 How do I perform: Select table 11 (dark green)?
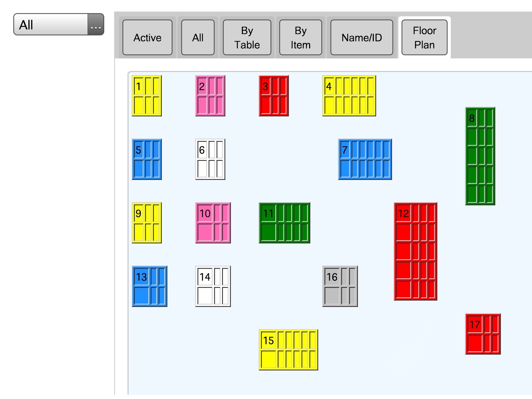(x=285, y=224)
